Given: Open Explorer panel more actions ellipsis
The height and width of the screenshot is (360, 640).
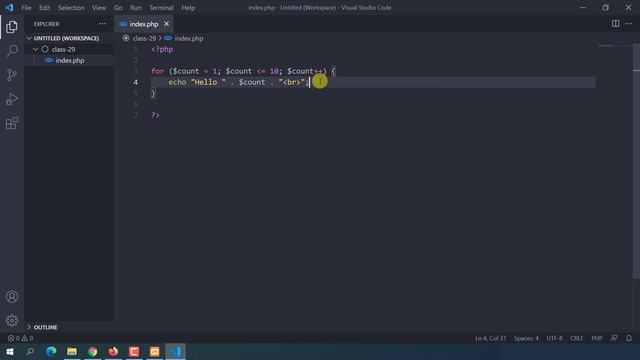Looking at the screenshot, I should 102,24.
